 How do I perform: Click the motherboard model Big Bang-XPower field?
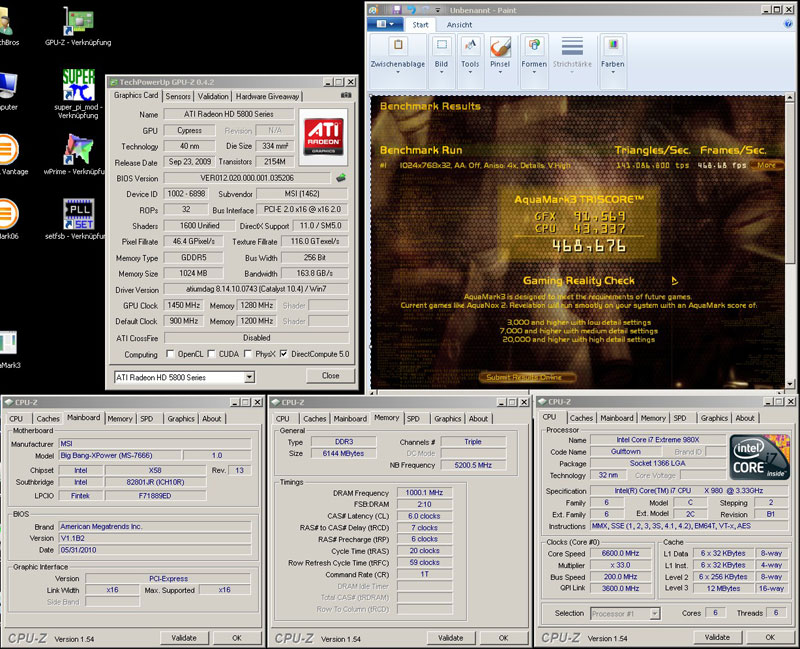point(120,455)
